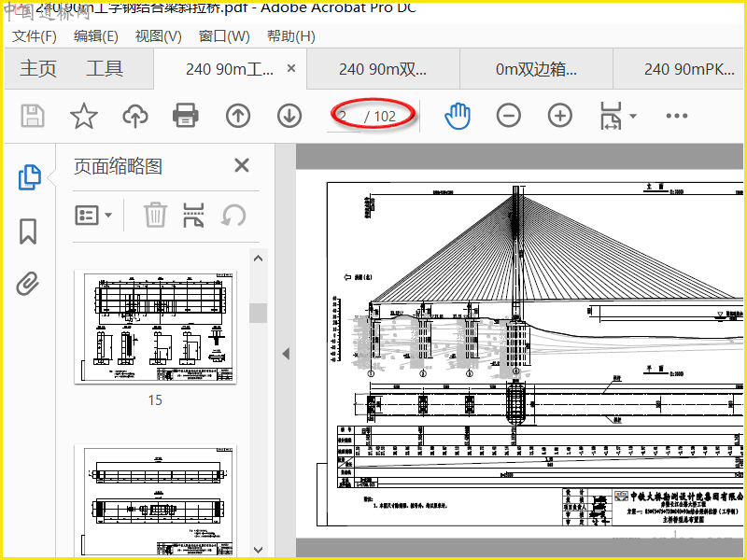
Task: Click the Save file floppy disk icon
Action: tap(33, 116)
